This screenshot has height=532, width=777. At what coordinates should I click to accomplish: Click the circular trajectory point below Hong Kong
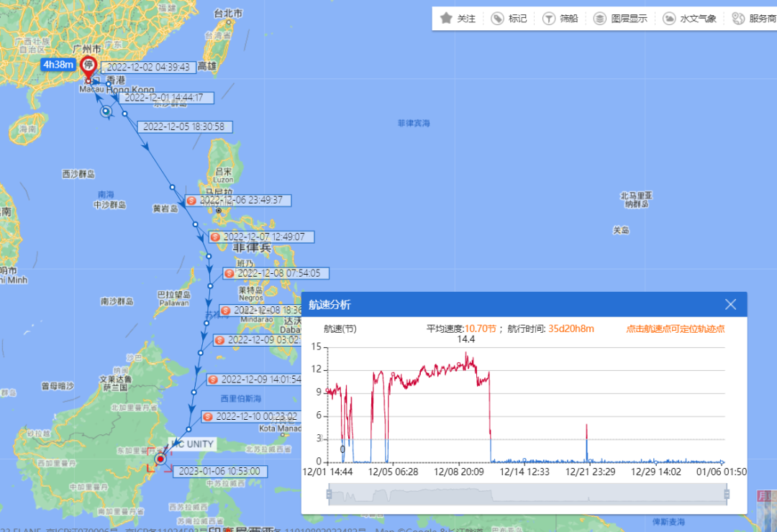pos(106,112)
